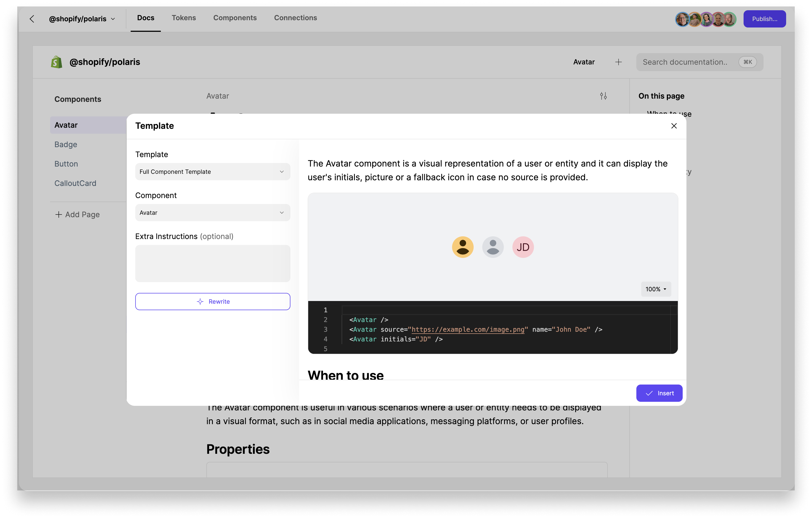Viewport: 812px width, 519px height.
Task: Click the plus icon beside Avatar in the header
Action: coord(618,62)
